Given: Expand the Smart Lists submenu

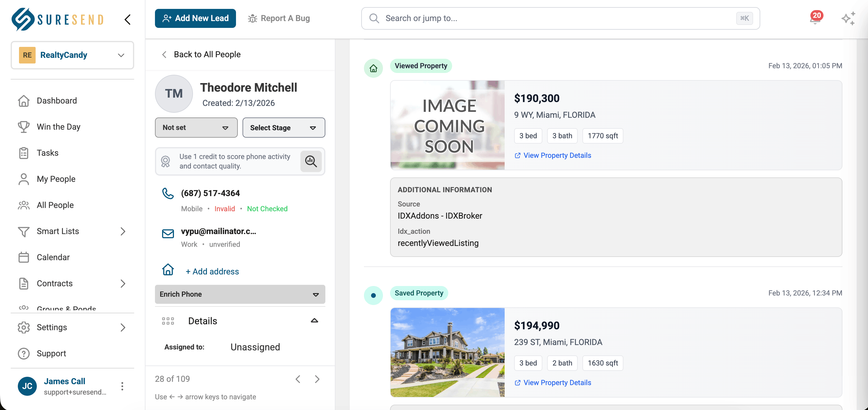Looking at the screenshot, I should point(123,231).
